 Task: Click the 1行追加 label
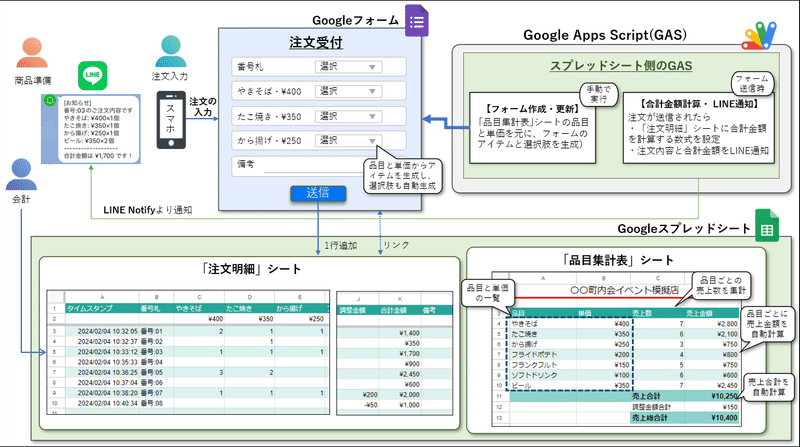point(341,245)
